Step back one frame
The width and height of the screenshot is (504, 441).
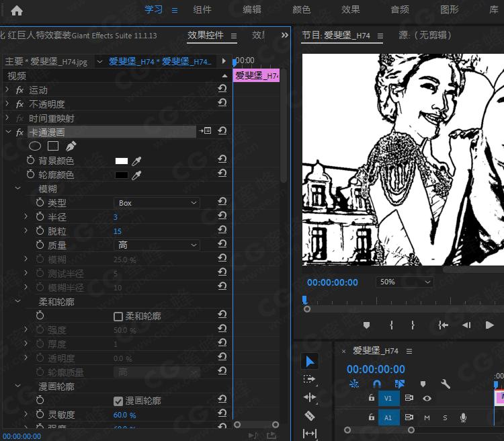466,325
